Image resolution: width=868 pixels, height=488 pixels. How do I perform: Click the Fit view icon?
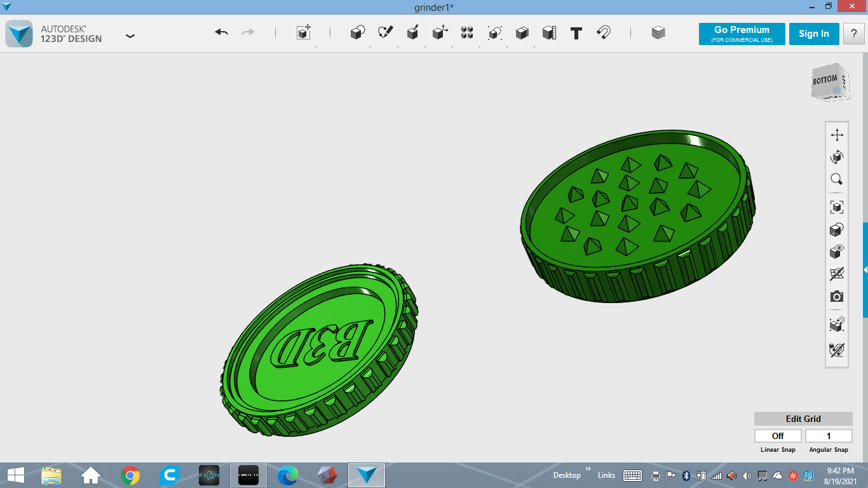click(x=837, y=207)
